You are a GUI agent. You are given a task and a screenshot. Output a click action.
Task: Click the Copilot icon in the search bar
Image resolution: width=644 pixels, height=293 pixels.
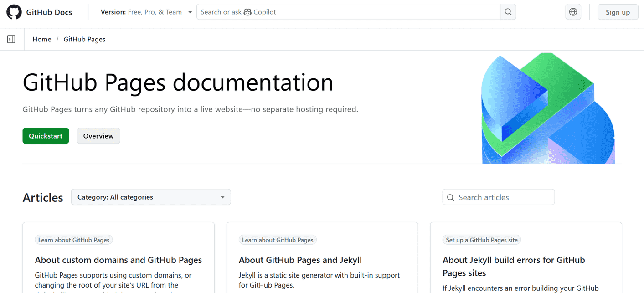[247, 12]
